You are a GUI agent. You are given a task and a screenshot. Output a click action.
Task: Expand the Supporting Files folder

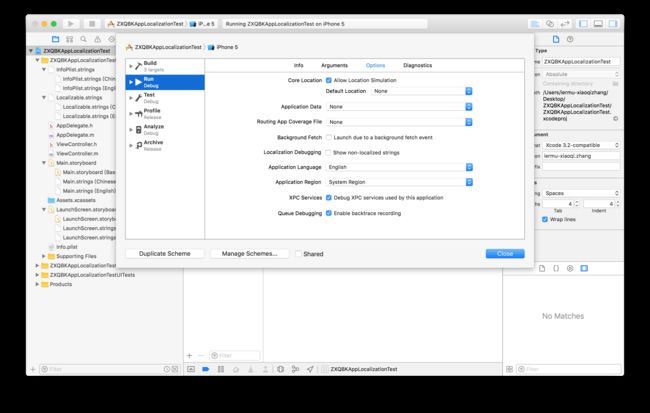tap(44, 256)
